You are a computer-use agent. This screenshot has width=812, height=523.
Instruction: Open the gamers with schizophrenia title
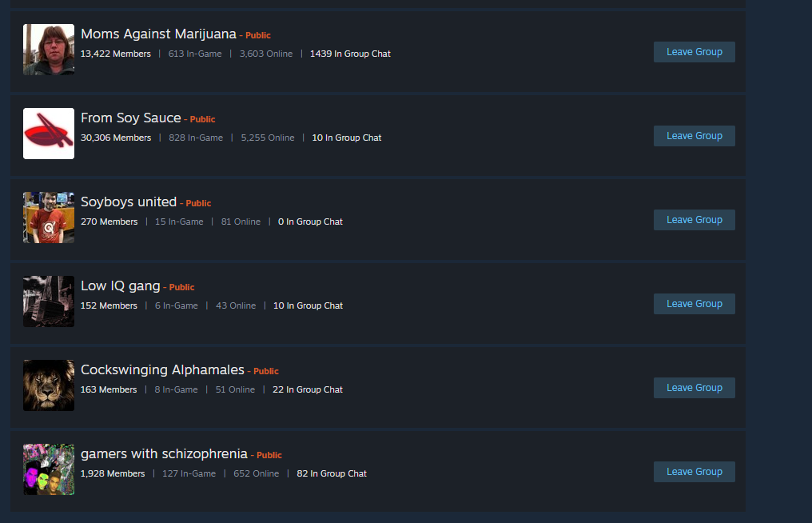pos(164,454)
